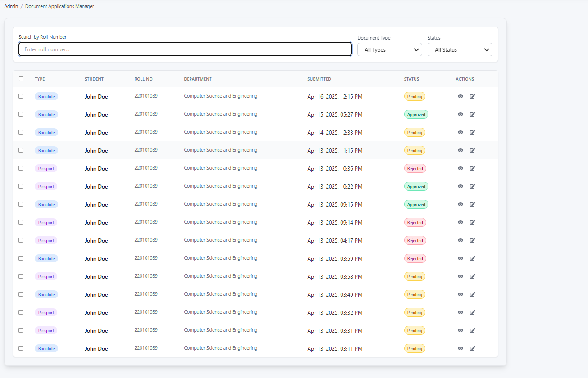Viewport: 588px width, 378px height.
Task: View the Apr 13, 04:17 PM application
Action: (x=460, y=240)
